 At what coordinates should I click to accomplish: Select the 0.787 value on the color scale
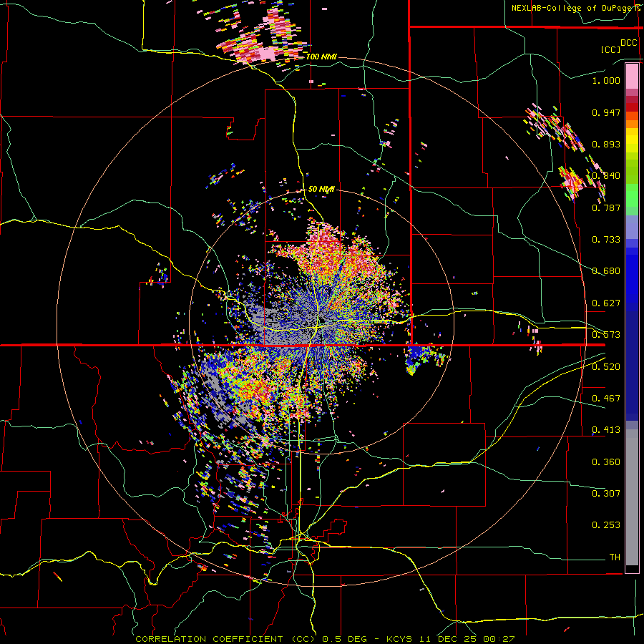pyautogui.click(x=606, y=208)
